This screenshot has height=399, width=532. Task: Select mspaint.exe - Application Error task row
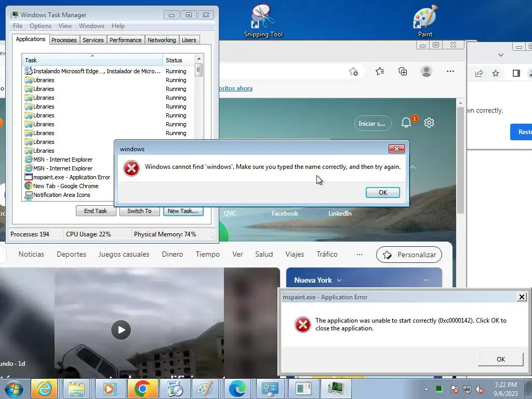click(x=67, y=177)
